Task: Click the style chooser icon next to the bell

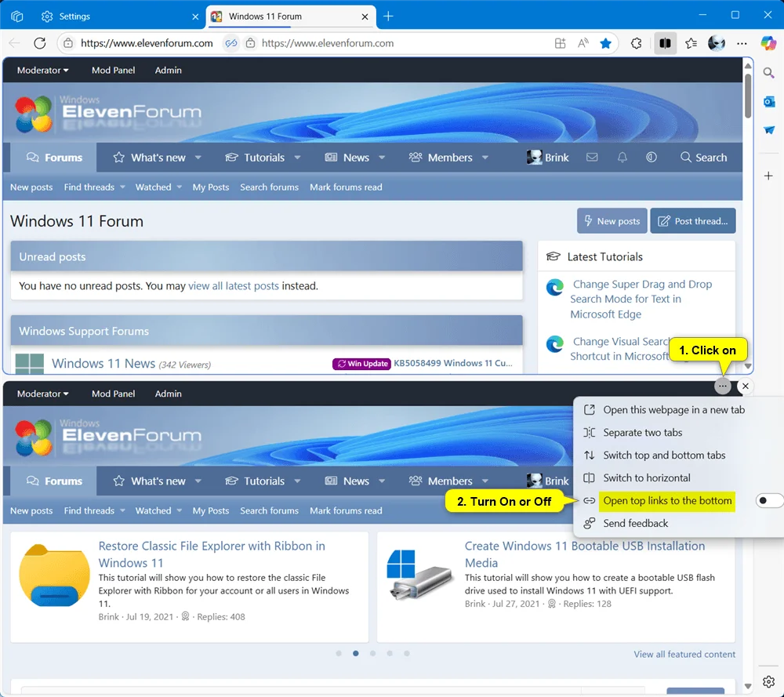Action: point(651,158)
